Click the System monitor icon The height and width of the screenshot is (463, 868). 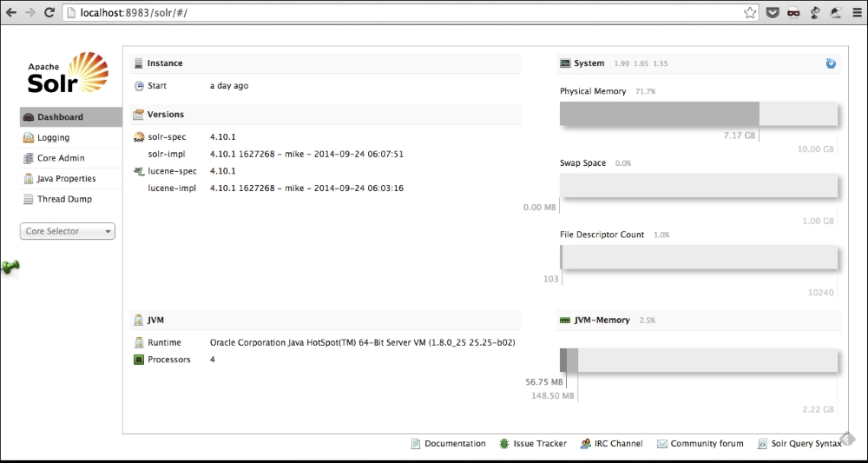pos(565,63)
